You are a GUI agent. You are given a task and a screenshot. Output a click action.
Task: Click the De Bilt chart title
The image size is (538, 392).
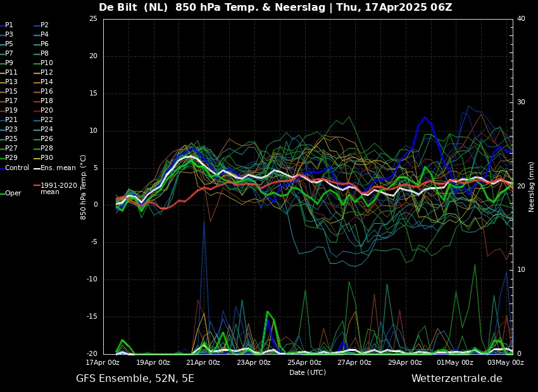(275, 7)
